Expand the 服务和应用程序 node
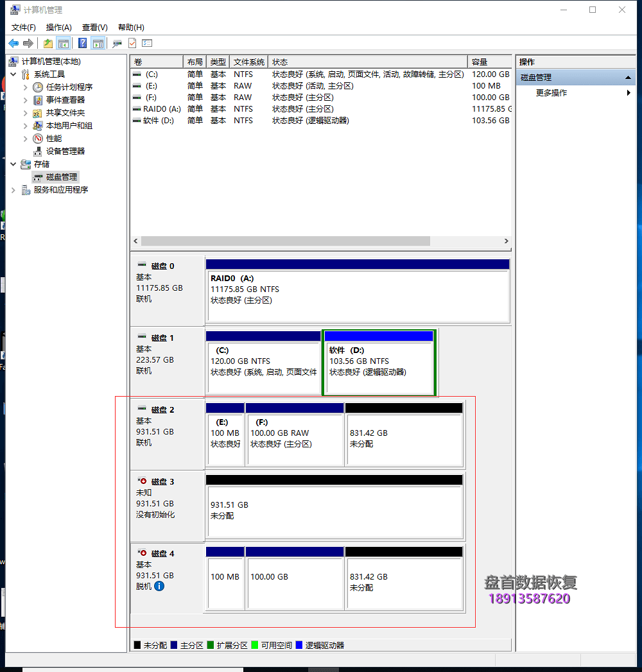This screenshot has width=642, height=672. tap(13, 190)
